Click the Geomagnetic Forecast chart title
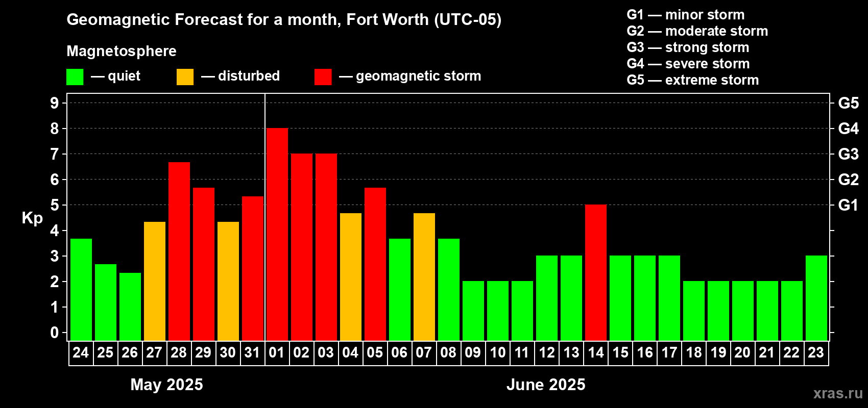This screenshot has width=868, height=408. point(284,20)
